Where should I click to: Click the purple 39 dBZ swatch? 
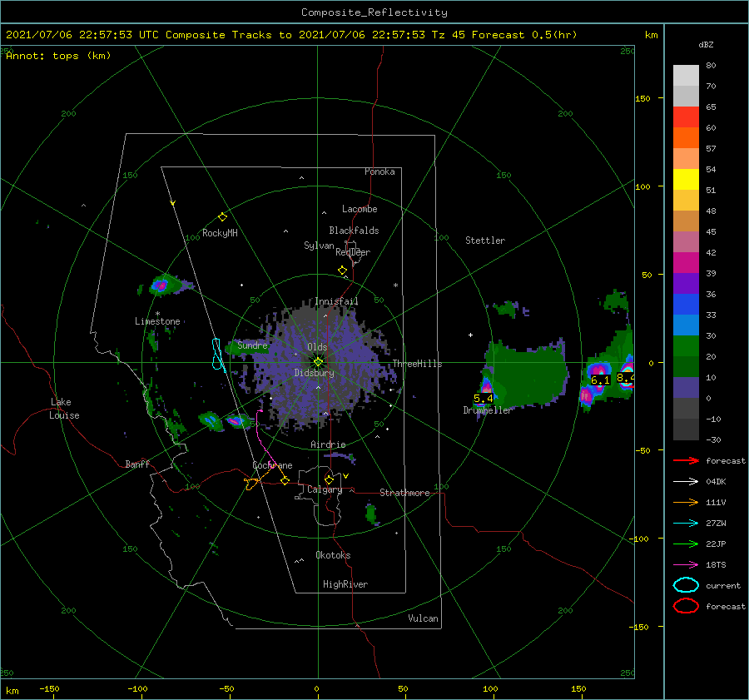click(x=686, y=283)
